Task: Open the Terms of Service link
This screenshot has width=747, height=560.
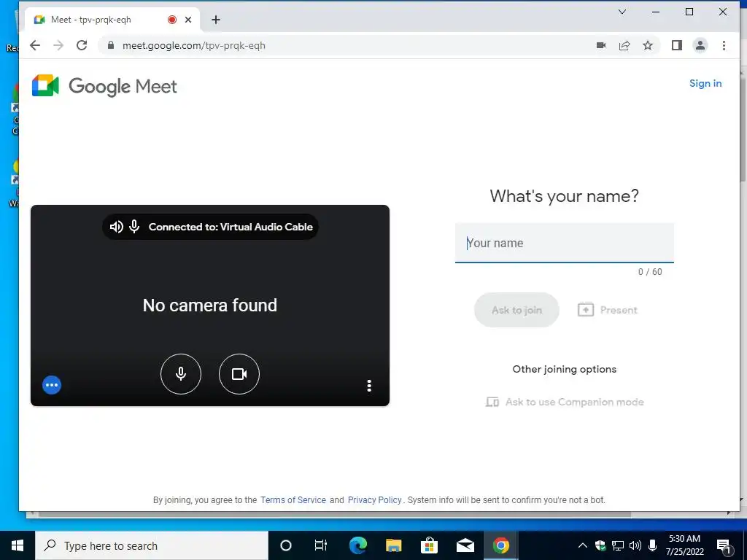Action: pos(293,500)
